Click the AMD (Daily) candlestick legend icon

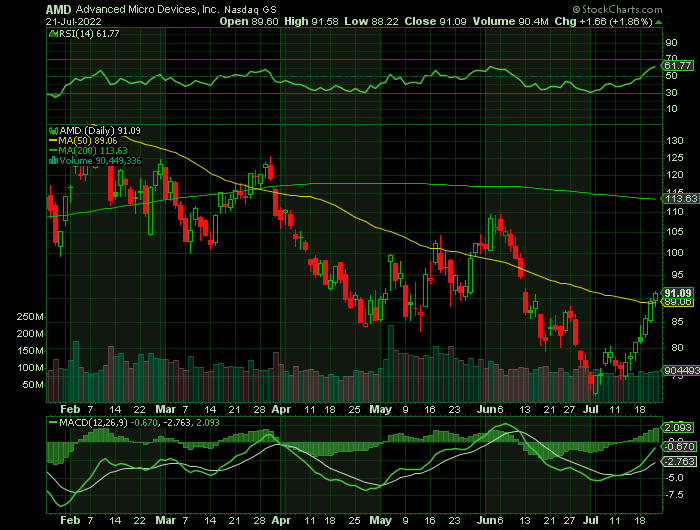[x=53, y=131]
